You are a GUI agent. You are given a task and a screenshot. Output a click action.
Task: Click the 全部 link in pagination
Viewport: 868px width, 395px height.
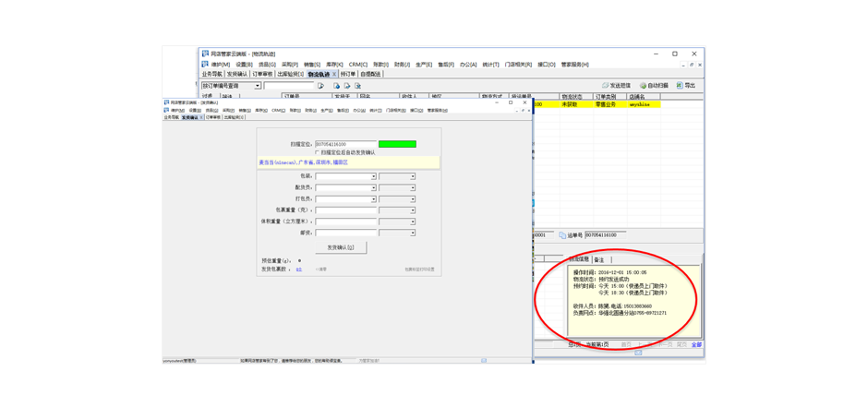click(x=696, y=345)
